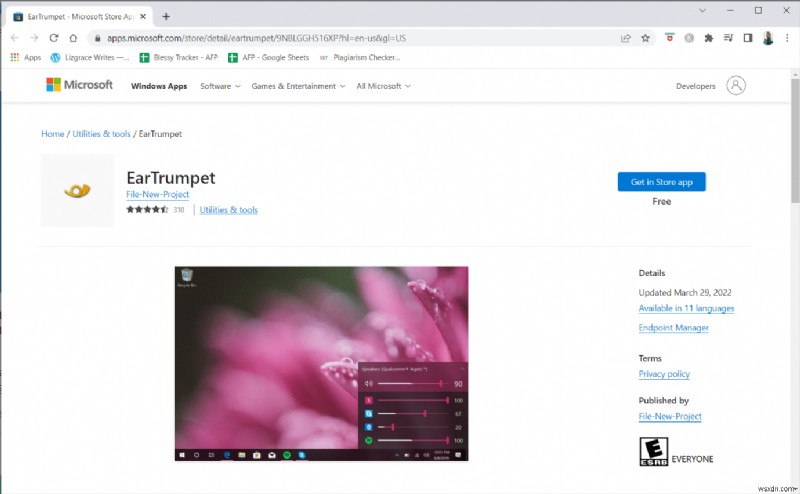Close the EarTrumpet Microsoft Store tab
Screen dimensions: 800x494
click(143, 16)
